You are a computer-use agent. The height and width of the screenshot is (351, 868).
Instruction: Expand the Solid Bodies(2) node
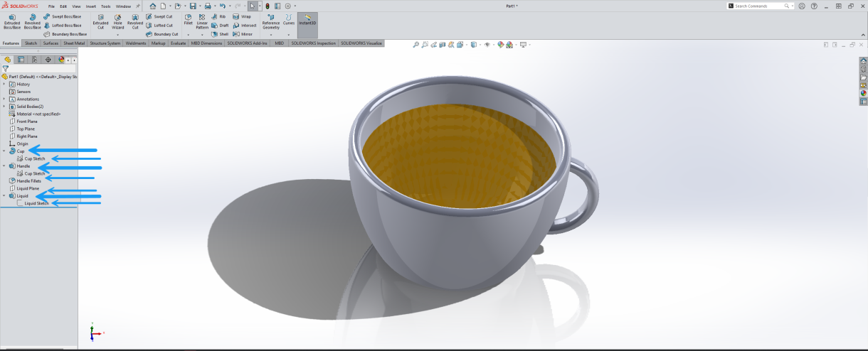coord(4,107)
